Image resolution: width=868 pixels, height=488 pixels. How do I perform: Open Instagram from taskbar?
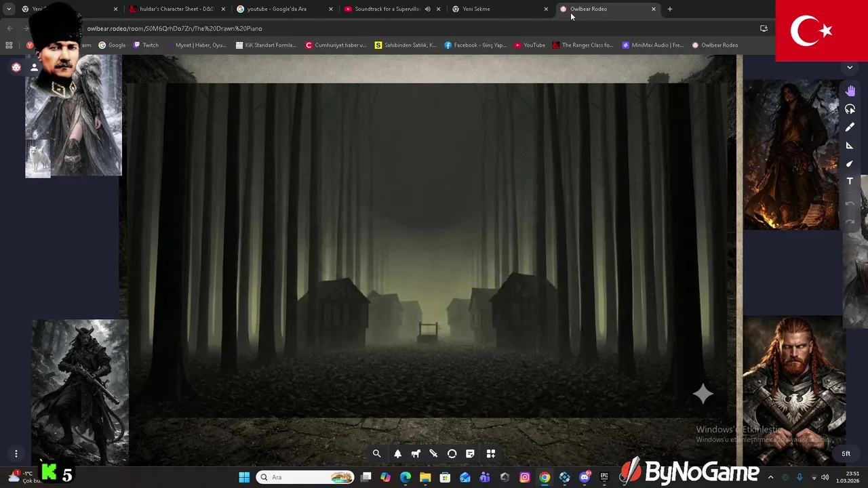(x=525, y=477)
